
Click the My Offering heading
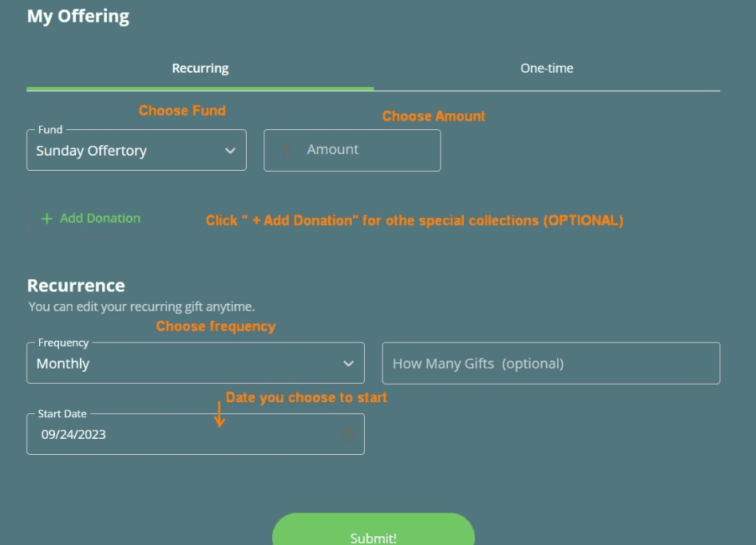[x=78, y=16]
